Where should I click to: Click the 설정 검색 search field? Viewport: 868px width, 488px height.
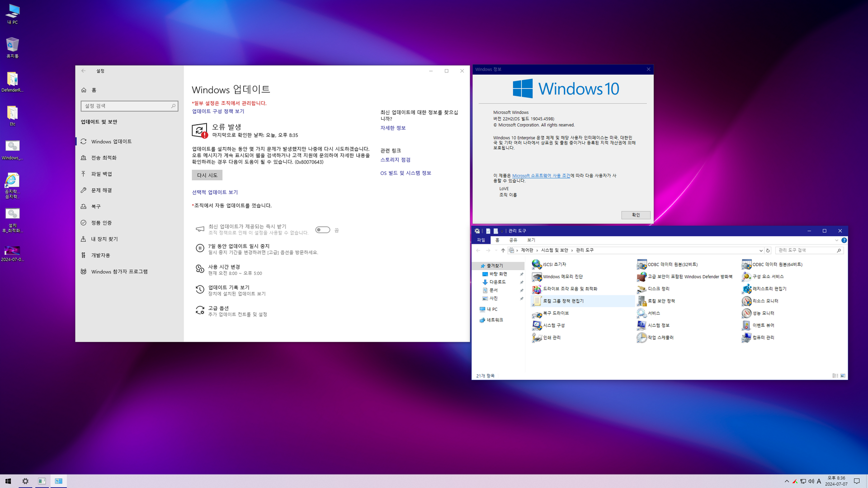127,106
